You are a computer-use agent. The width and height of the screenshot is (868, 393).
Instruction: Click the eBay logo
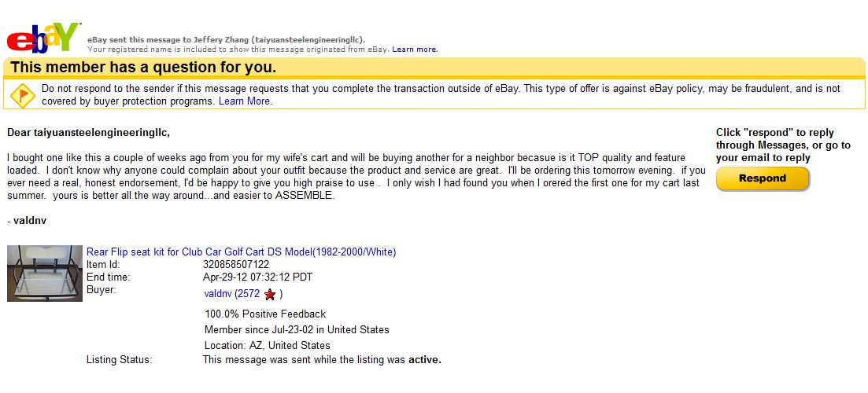click(x=42, y=38)
